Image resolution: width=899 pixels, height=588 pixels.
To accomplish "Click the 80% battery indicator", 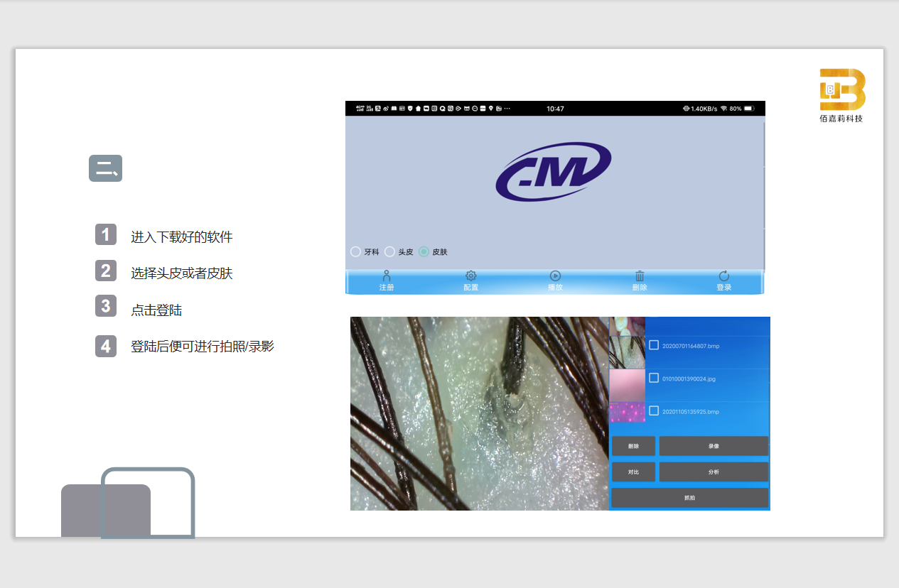I will coord(742,109).
